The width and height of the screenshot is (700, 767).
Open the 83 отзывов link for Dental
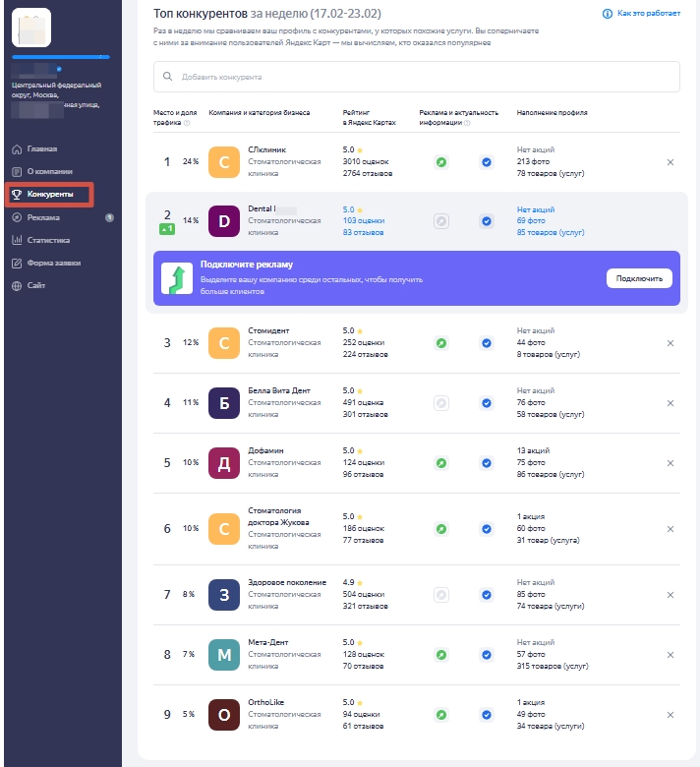click(363, 232)
